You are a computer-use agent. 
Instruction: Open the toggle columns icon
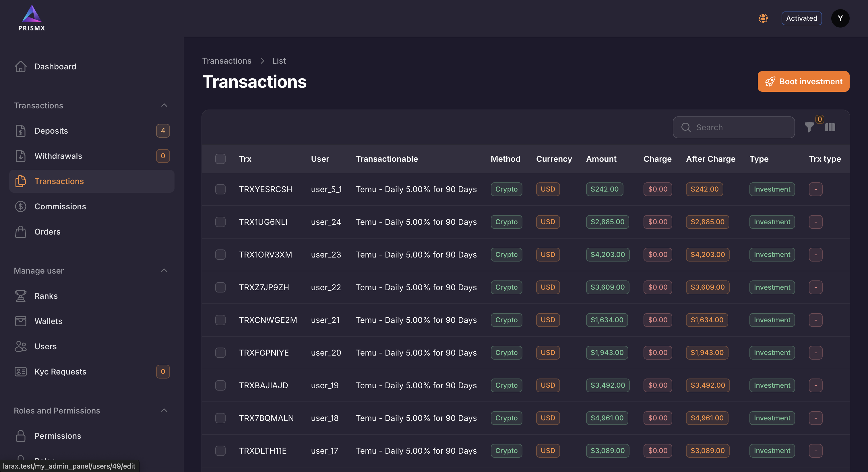point(830,127)
